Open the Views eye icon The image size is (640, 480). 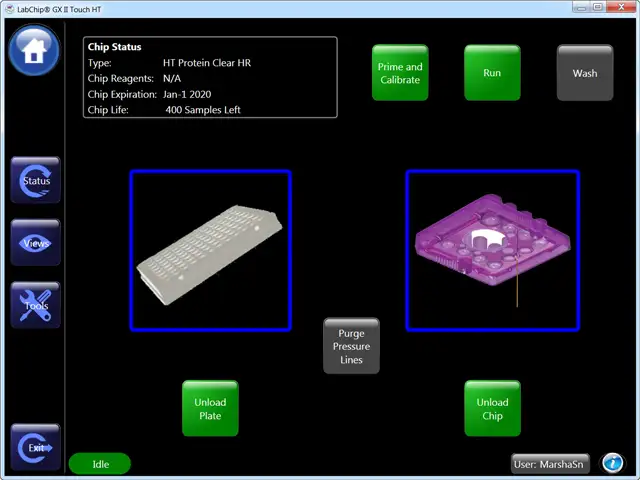[x=36, y=243]
